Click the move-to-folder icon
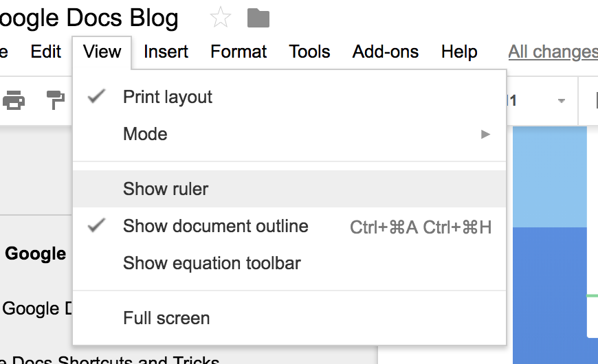598x364 pixels. coord(258,18)
